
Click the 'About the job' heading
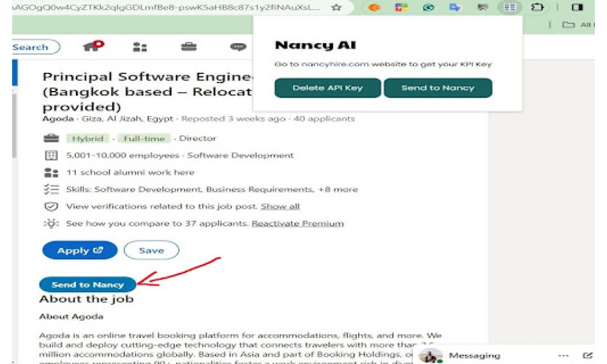(x=86, y=298)
